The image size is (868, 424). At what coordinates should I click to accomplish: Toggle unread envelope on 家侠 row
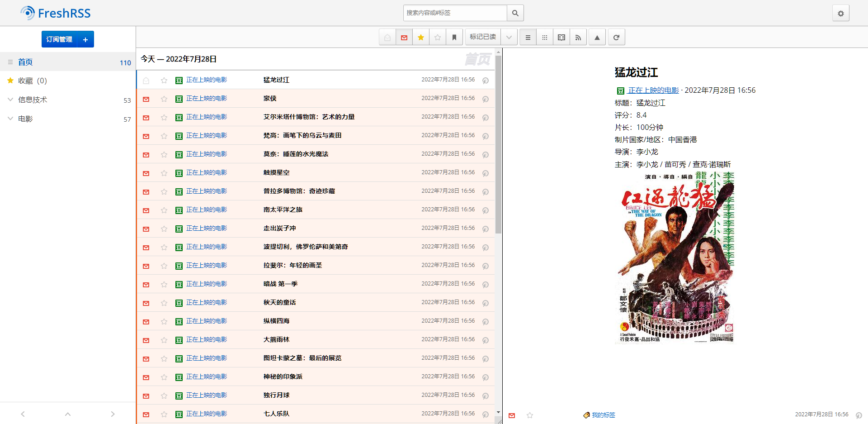click(146, 99)
